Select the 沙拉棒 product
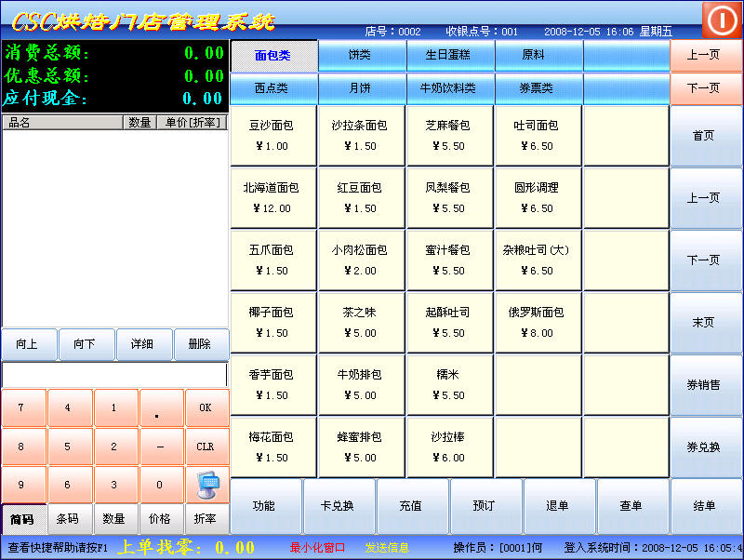This screenshot has width=744, height=560. click(x=450, y=447)
